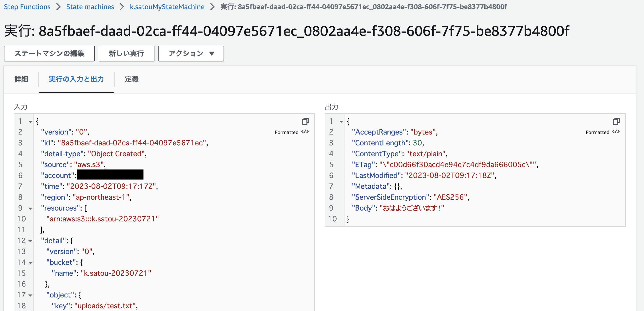Screen dimensions: 644x311
Task: Copy input JSON using copy icon
Action: tap(305, 121)
